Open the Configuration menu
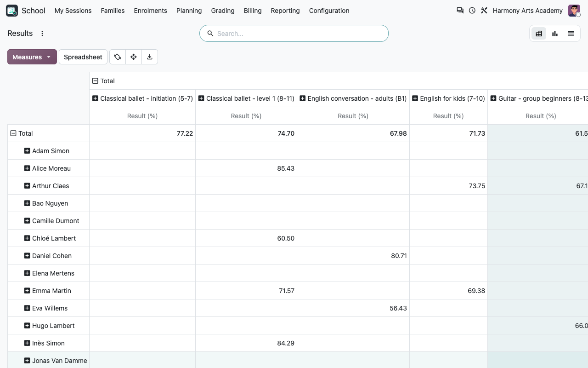588x368 pixels. coord(329,11)
